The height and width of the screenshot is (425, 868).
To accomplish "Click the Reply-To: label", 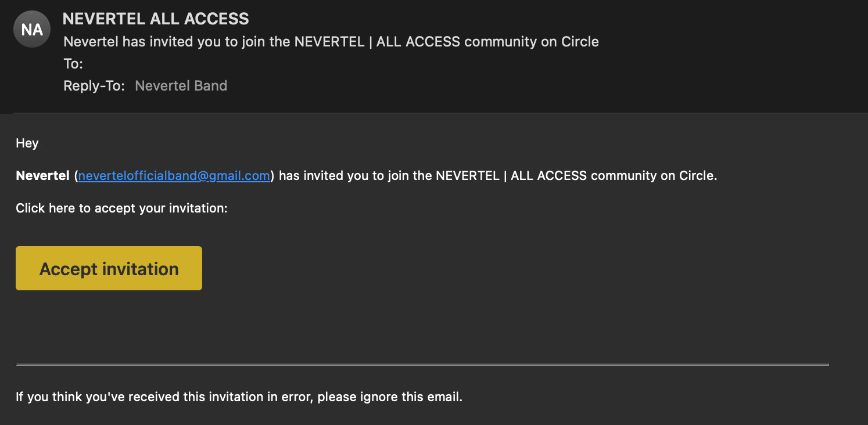I will (x=94, y=86).
